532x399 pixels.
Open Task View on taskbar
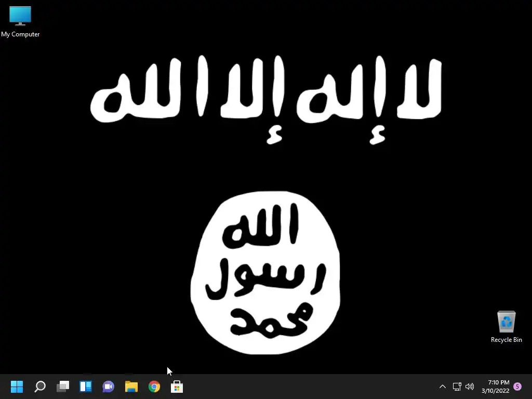pos(63,386)
